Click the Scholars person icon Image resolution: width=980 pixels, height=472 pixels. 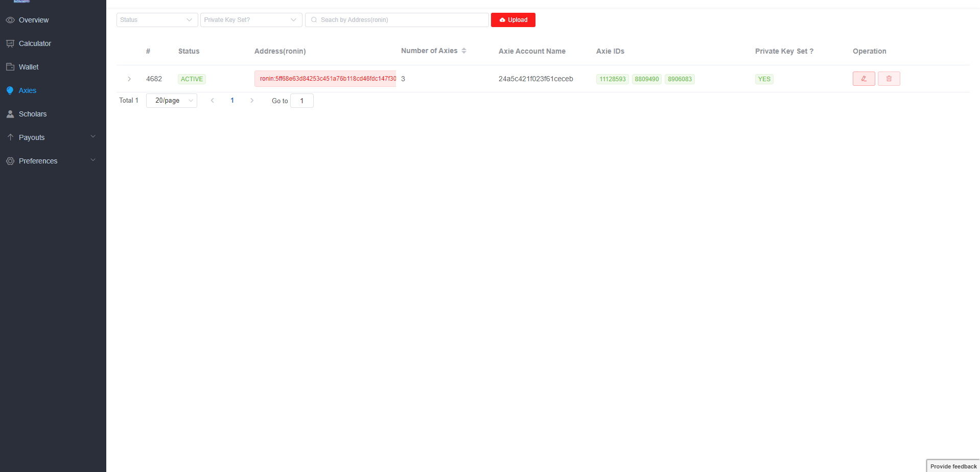point(10,114)
